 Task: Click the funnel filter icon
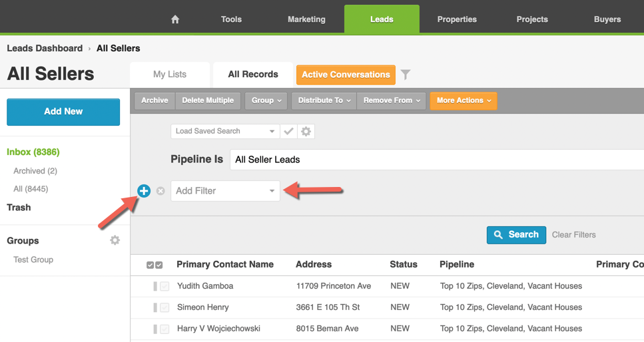coord(406,75)
